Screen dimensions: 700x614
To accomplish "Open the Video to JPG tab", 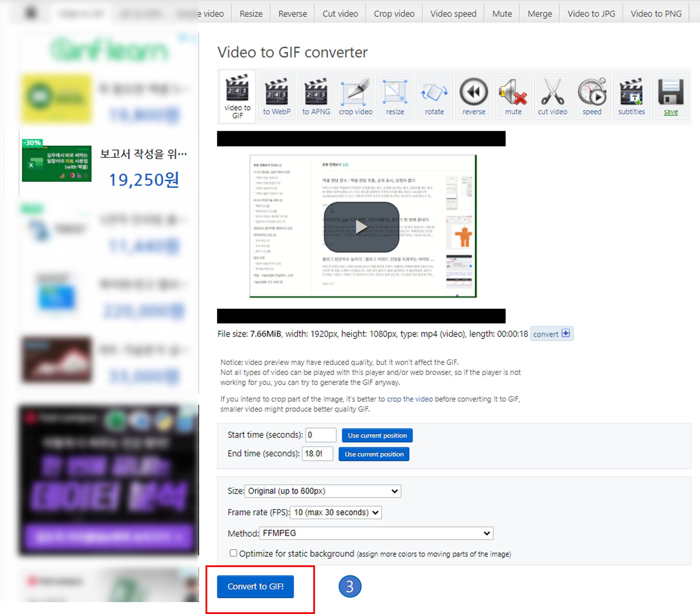I will (591, 14).
